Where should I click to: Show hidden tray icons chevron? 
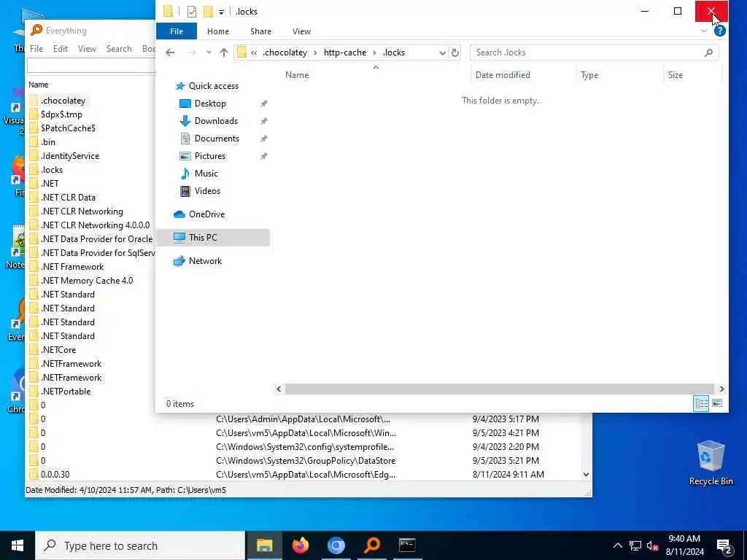617,545
